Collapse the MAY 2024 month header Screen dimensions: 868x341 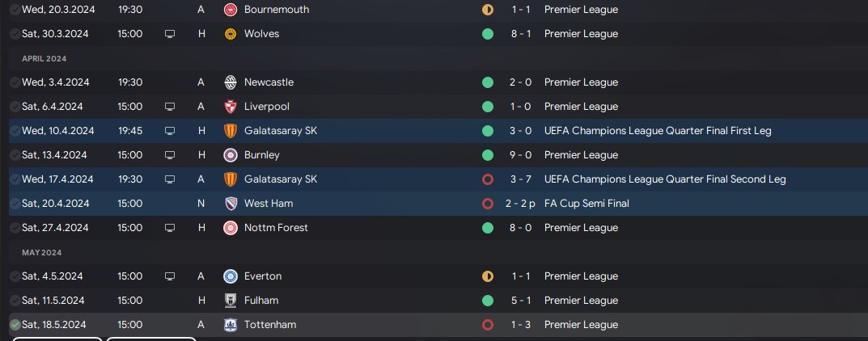coord(41,253)
